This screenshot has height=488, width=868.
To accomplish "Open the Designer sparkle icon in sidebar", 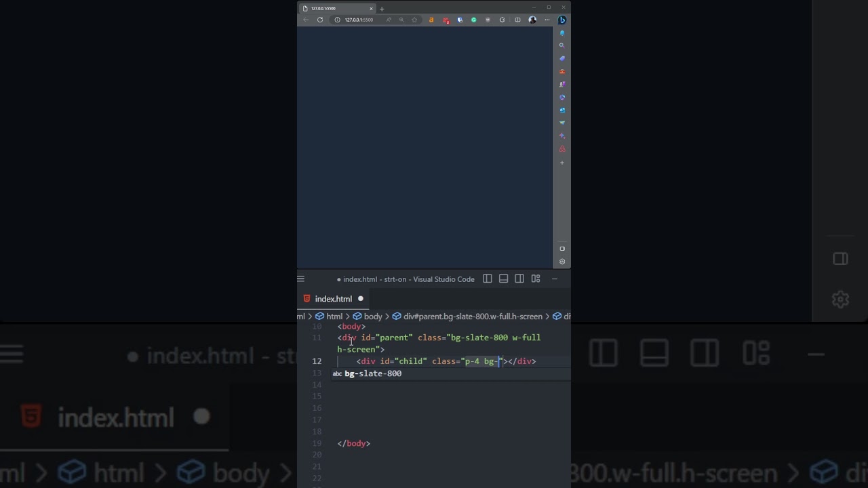I will 561,136.
